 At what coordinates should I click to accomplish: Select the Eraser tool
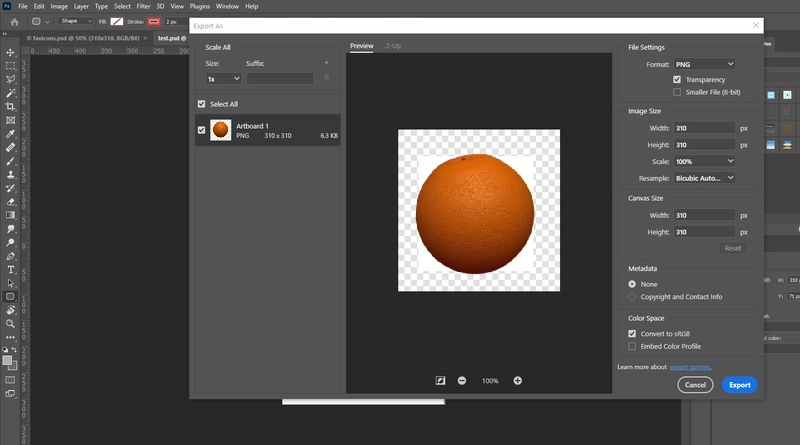pyautogui.click(x=10, y=202)
